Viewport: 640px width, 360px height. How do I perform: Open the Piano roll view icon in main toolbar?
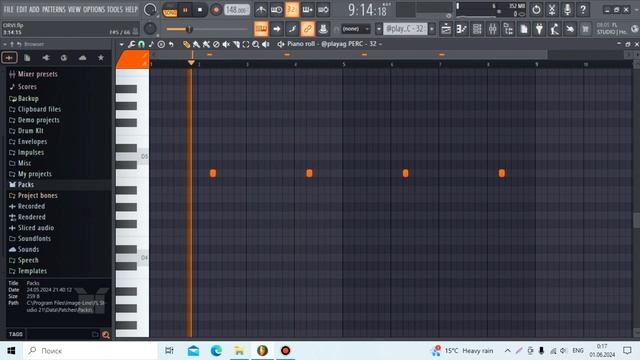pos(462,29)
